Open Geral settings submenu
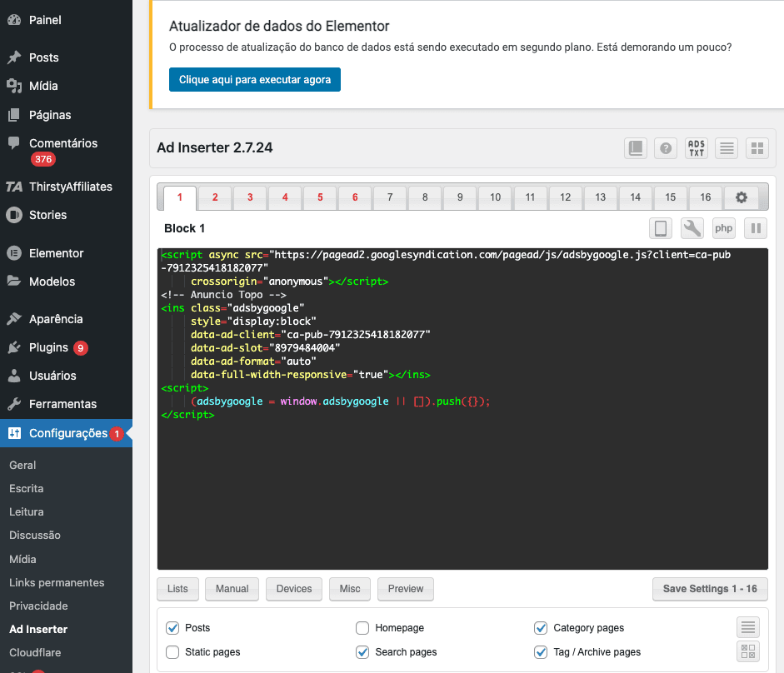784x673 pixels. [22, 465]
